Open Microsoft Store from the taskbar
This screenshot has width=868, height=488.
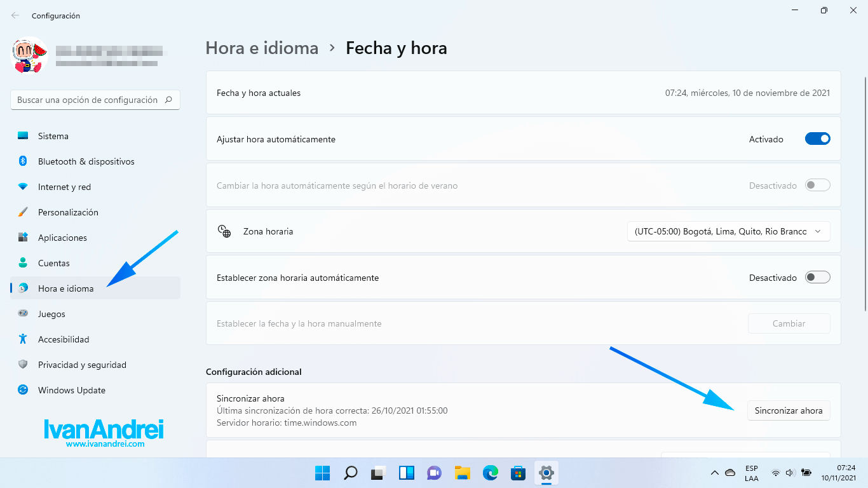point(518,473)
